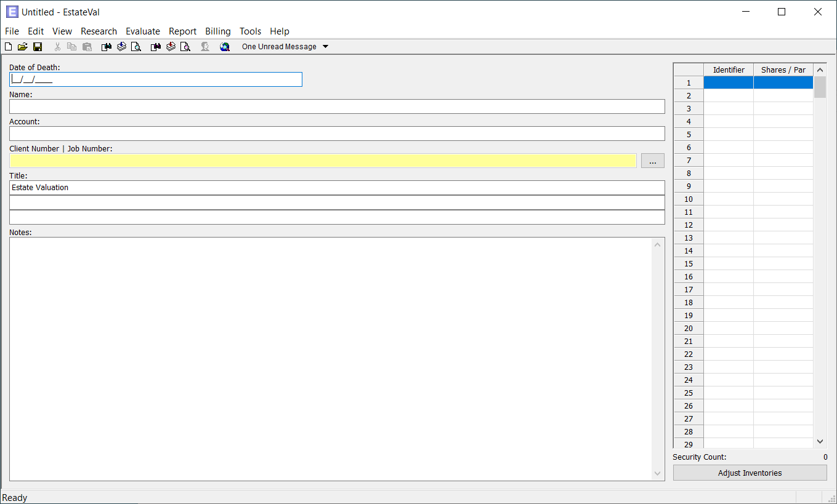Select row header 5 in securities grid
Screen dimensions: 837x504
click(x=689, y=134)
